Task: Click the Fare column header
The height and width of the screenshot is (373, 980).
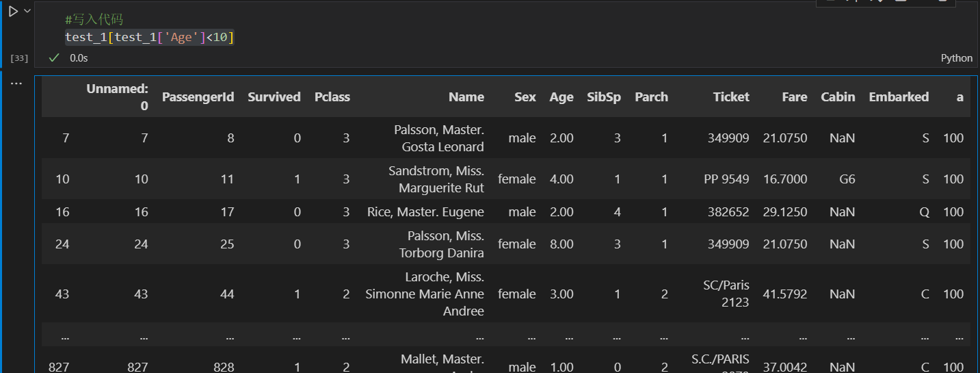Action: 794,97
